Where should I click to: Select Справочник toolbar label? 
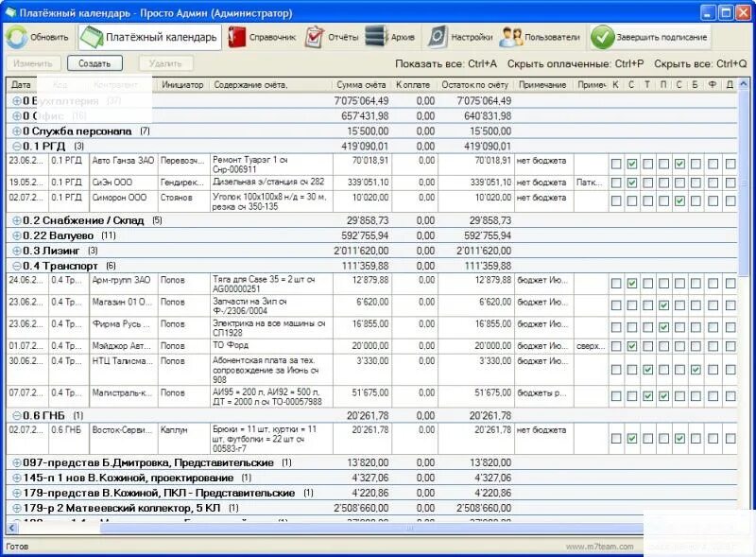pyautogui.click(x=272, y=37)
